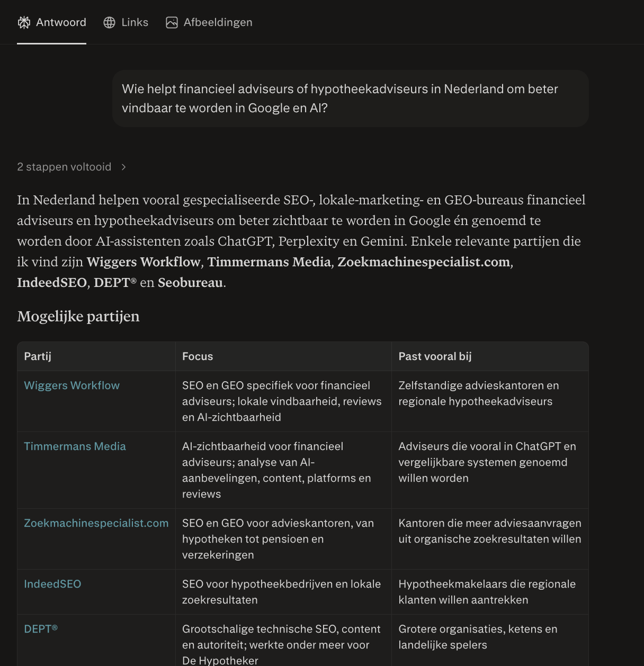
Task: Visit the Zoekmachinespecialist.com table link
Action: (96, 523)
